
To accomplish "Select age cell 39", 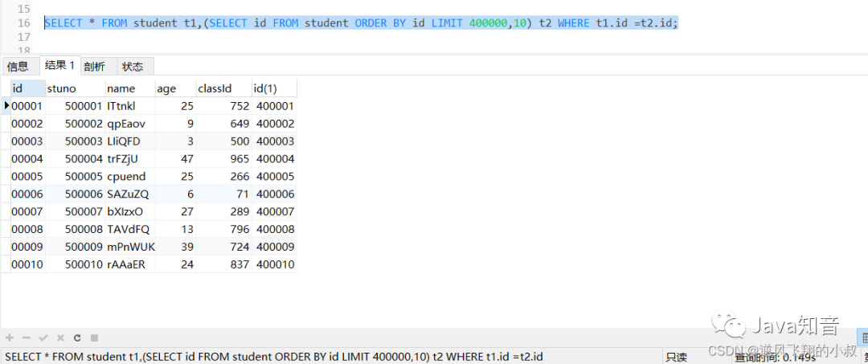I will (x=176, y=247).
